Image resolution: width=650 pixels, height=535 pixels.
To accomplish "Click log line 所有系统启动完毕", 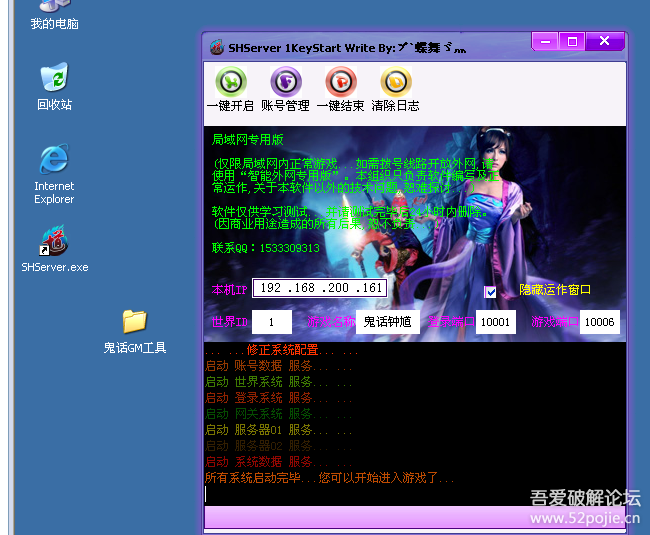I will [330, 478].
